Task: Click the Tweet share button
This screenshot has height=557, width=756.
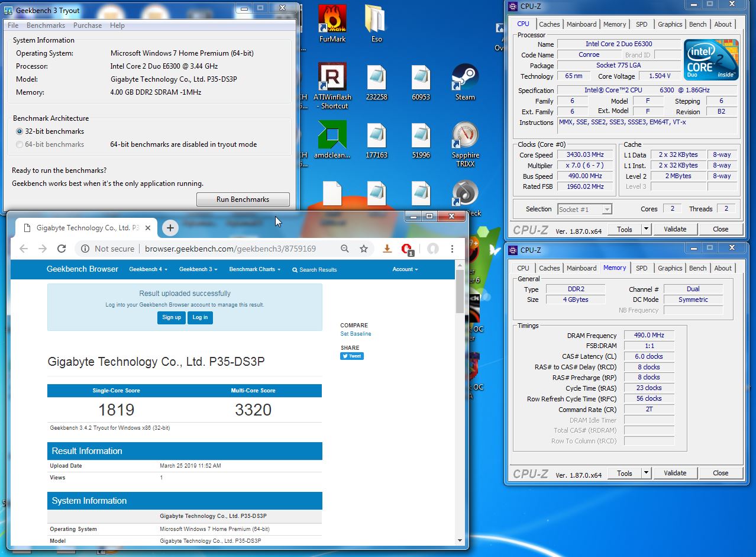Action: pos(352,356)
